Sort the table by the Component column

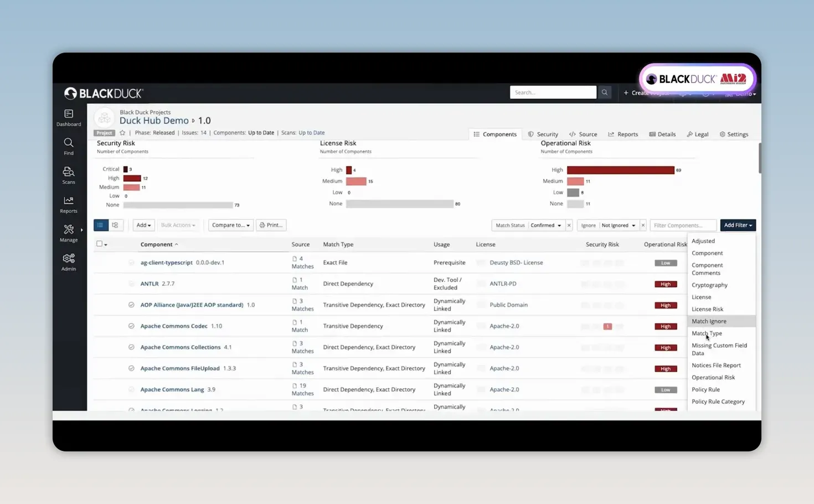click(159, 244)
